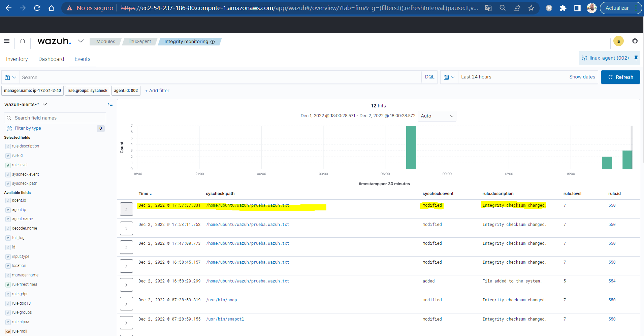Click the Integrity monitoring info icon
Screen dimensions: 644x336
[213, 41]
